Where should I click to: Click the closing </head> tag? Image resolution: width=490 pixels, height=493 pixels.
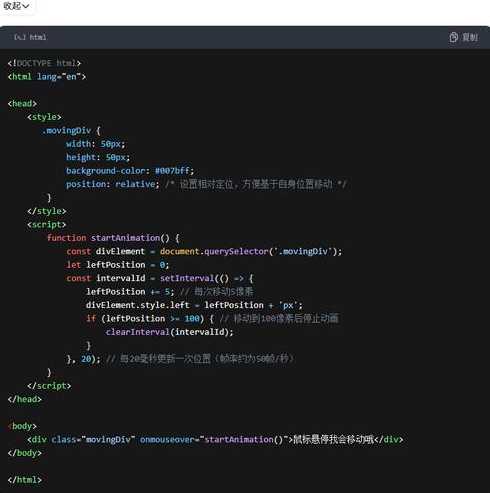[x=25, y=399]
